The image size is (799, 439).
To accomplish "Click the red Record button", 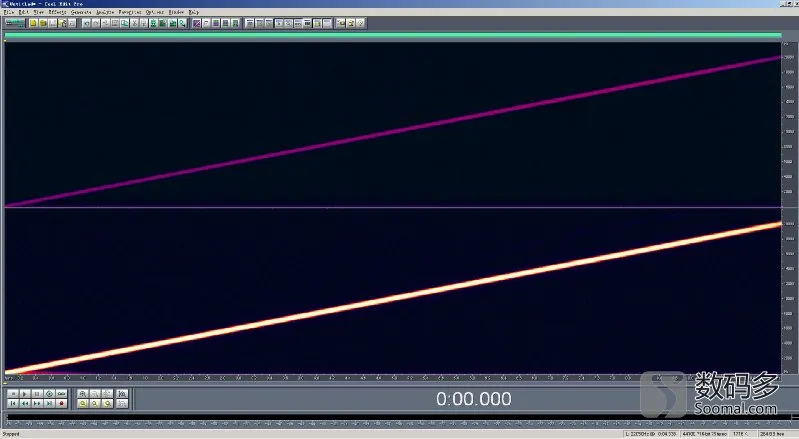I will point(62,403).
